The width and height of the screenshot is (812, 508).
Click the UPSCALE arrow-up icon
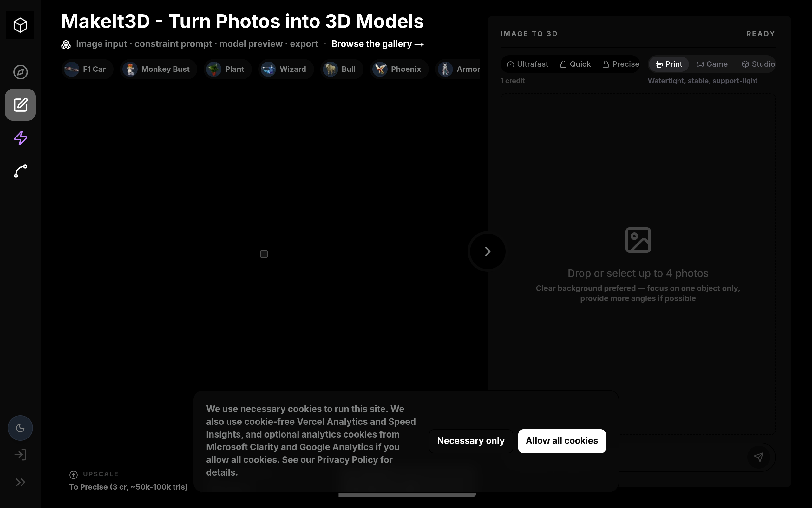click(x=74, y=475)
